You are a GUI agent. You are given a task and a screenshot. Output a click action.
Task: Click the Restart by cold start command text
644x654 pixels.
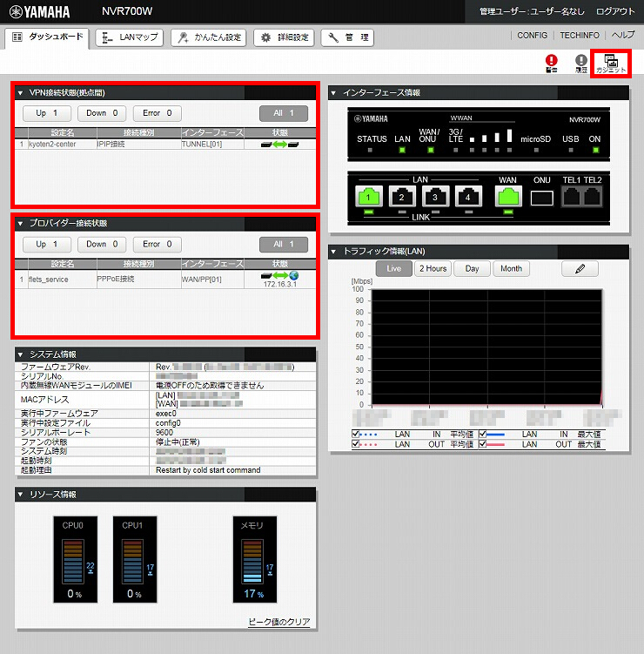208,470
